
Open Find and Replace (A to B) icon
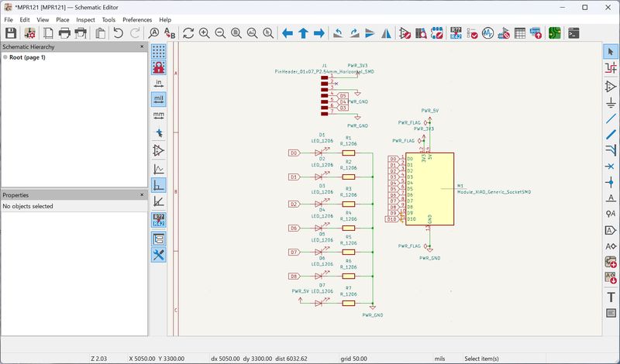170,33
